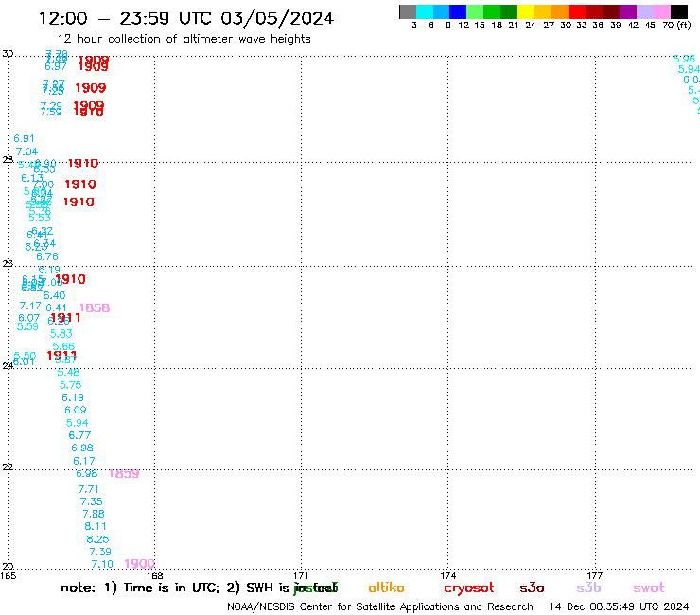Click the pink 1859 time label
The width and height of the screenshot is (700, 615).
click(x=124, y=473)
